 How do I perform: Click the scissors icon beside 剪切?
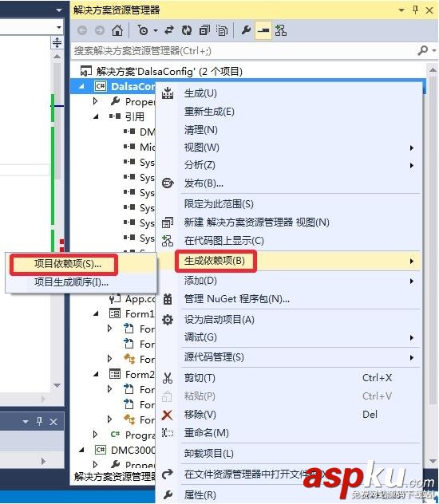(x=168, y=378)
